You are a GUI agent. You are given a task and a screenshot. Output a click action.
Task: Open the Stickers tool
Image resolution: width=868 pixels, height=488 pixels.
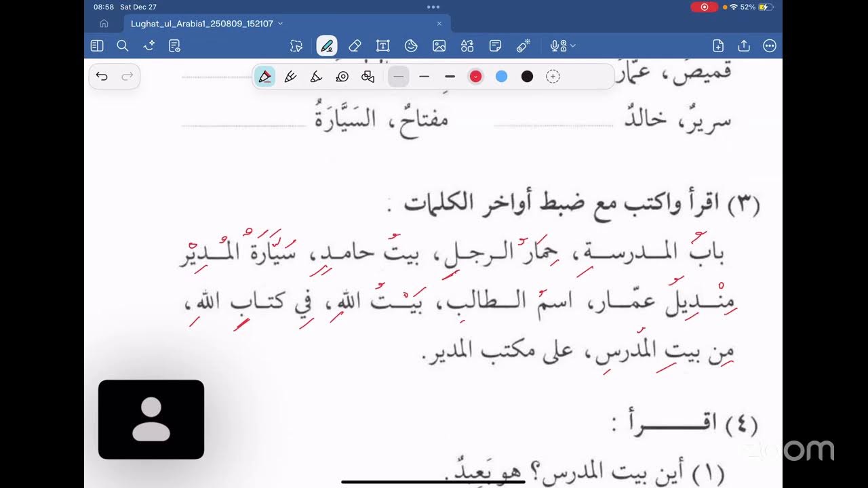pyautogui.click(x=411, y=45)
